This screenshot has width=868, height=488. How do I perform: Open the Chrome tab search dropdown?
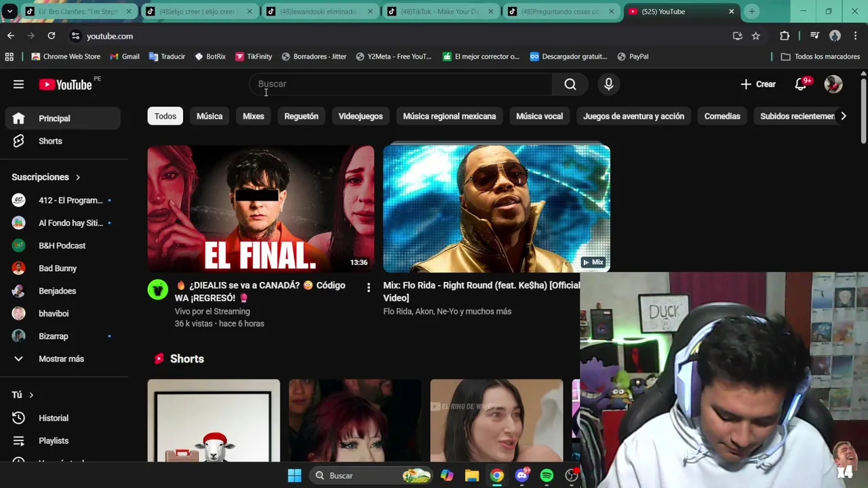coord(10,12)
